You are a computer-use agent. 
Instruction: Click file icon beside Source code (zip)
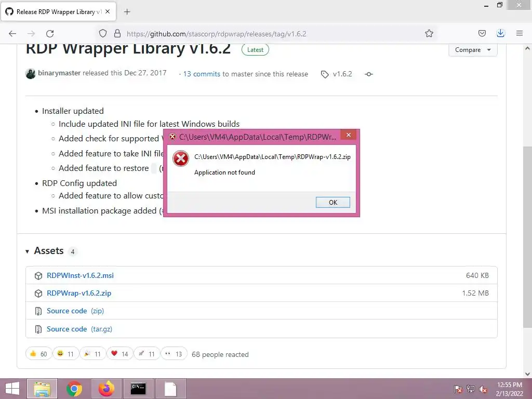[38, 311]
